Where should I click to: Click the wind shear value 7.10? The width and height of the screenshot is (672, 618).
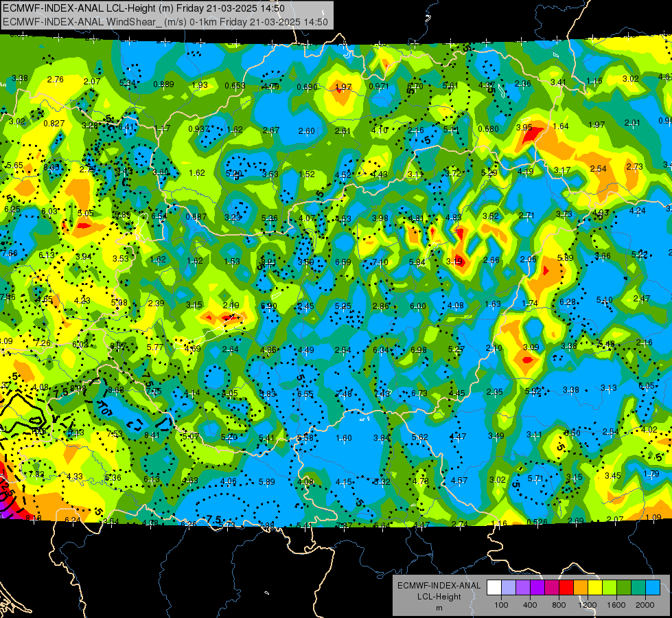point(380,262)
